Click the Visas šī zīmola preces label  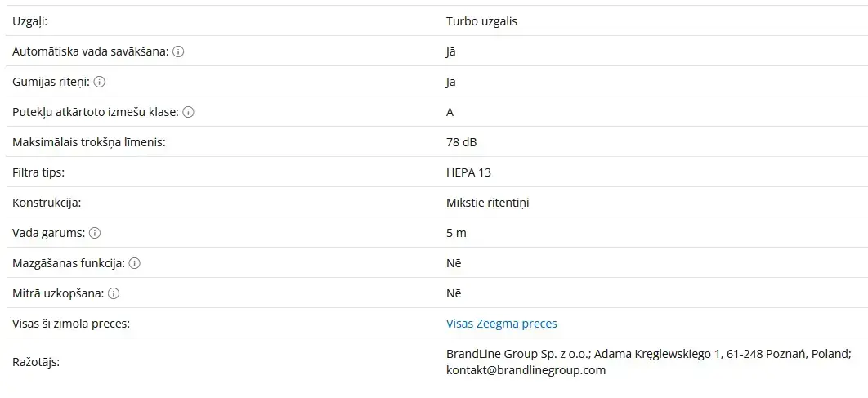tap(71, 324)
